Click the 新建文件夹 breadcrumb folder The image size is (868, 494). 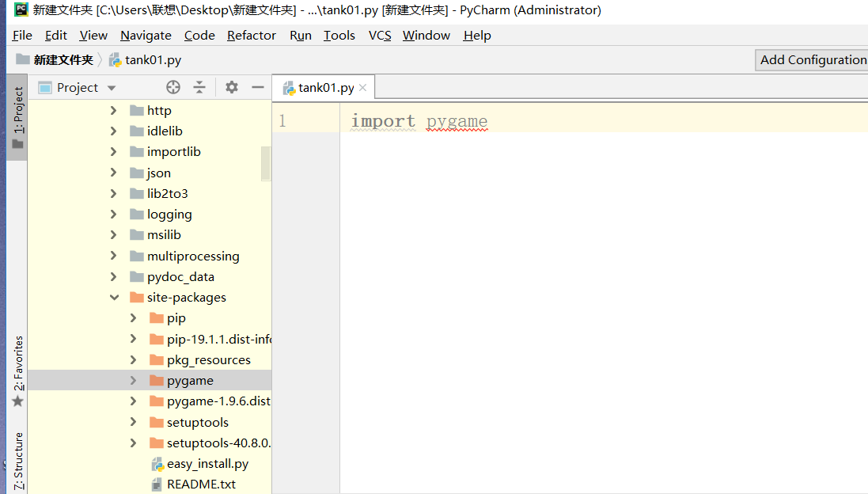(x=55, y=60)
